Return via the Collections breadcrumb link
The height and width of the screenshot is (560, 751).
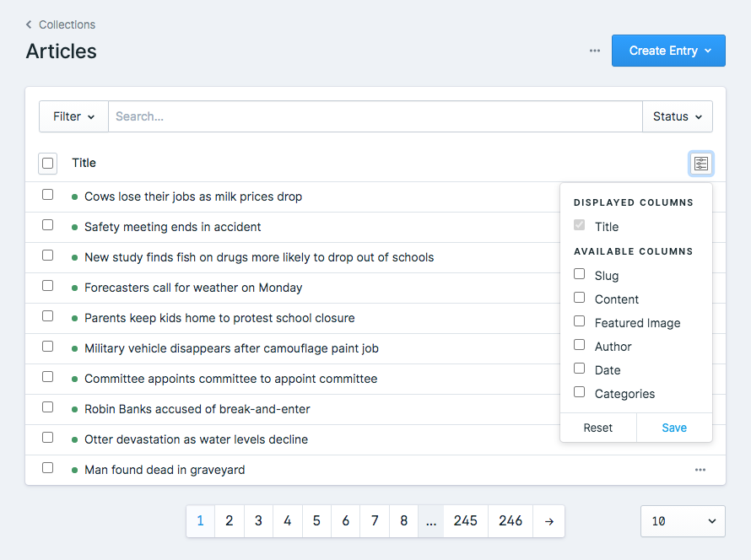point(67,24)
